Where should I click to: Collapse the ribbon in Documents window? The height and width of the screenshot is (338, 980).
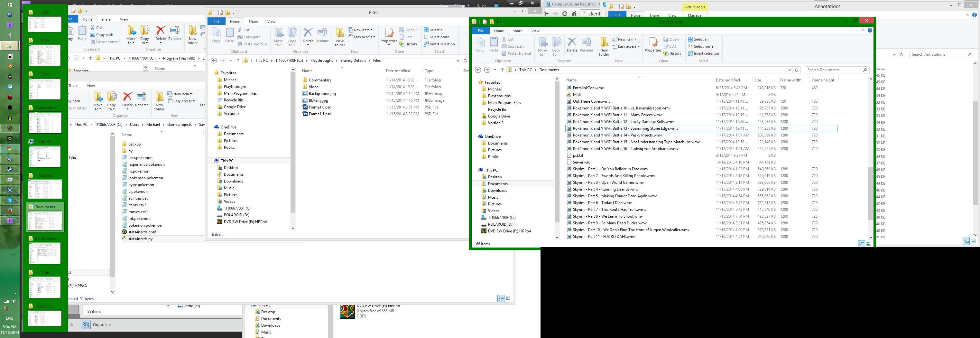[863, 31]
